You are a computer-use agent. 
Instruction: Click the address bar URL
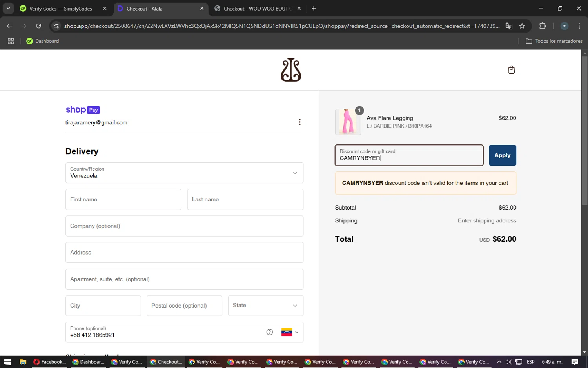[282, 26]
